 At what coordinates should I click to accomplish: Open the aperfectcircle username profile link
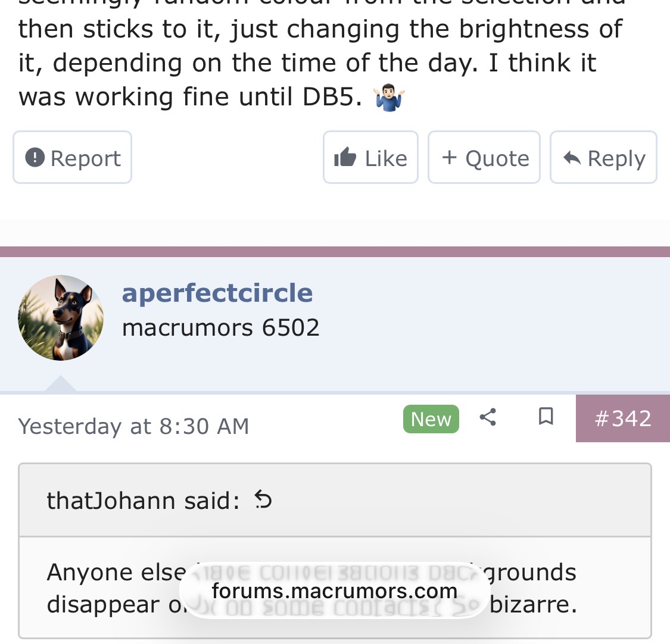click(217, 293)
